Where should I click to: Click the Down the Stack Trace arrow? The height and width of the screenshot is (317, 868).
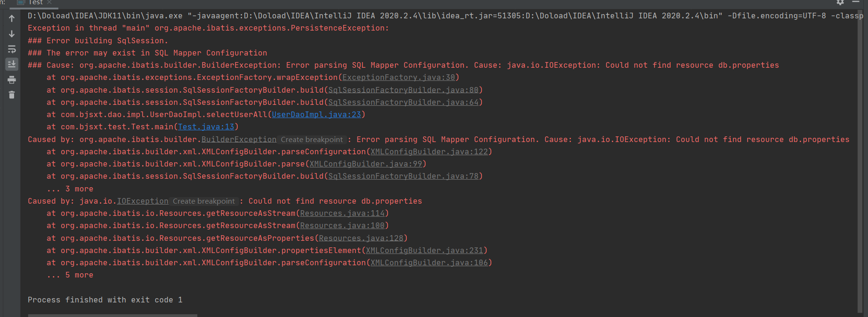click(x=12, y=34)
